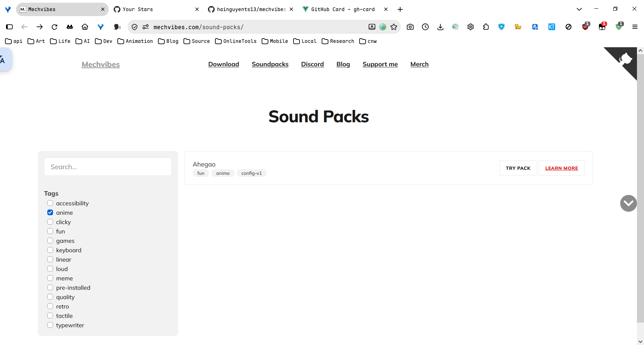Screen dimensions: 644x345
Task: Check the clicky tag checkbox
Action: click(50, 222)
